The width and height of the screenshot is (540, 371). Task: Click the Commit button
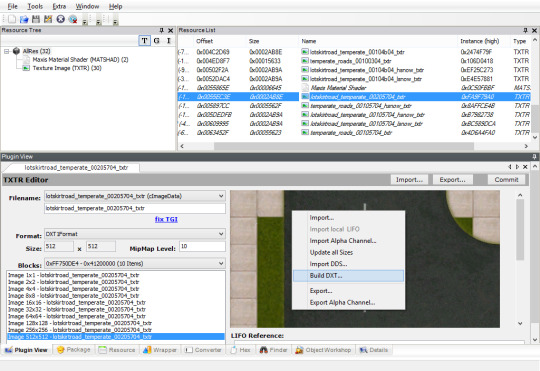tap(506, 179)
